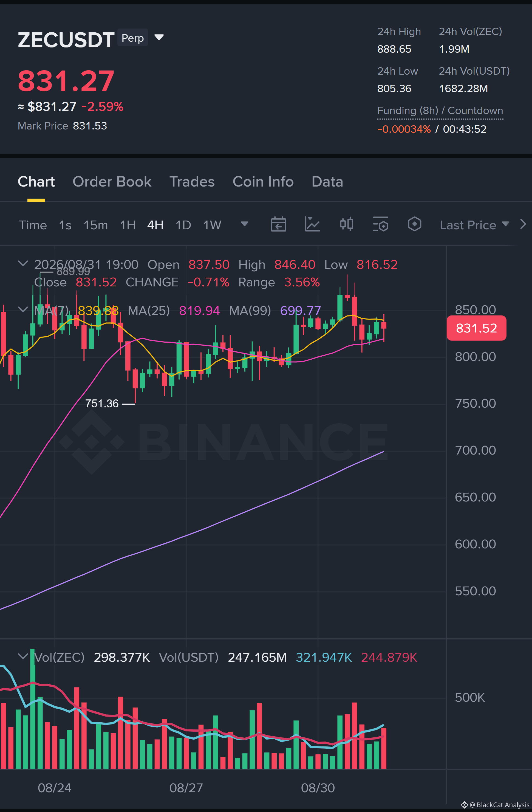The image size is (532, 812).
Task: Select the 15m interval
Action: pyautogui.click(x=95, y=225)
